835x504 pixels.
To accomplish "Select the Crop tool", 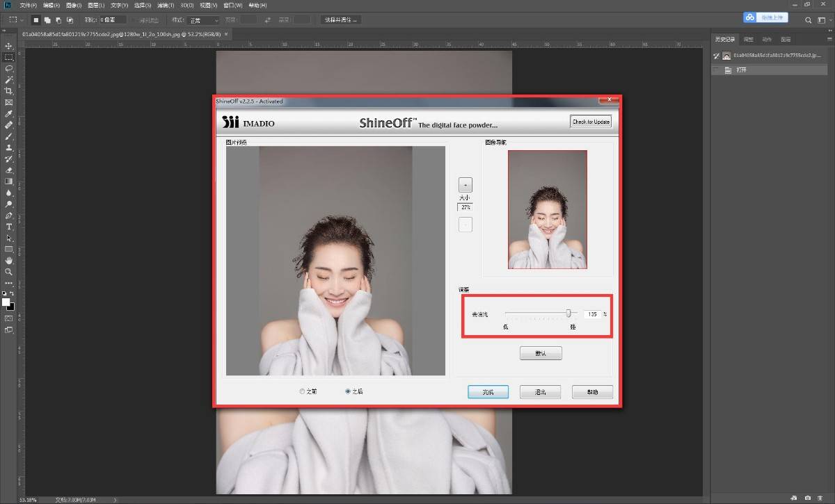I will [9, 91].
